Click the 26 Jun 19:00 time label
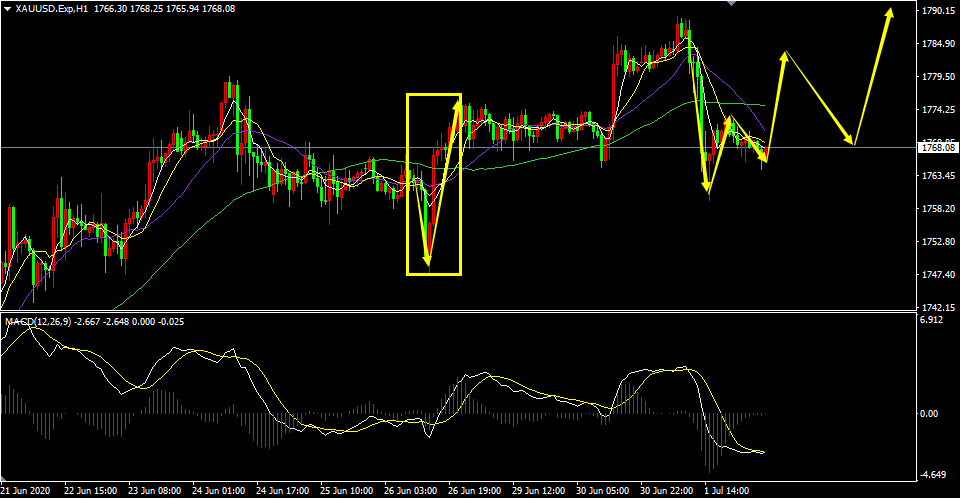 [474, 491]
